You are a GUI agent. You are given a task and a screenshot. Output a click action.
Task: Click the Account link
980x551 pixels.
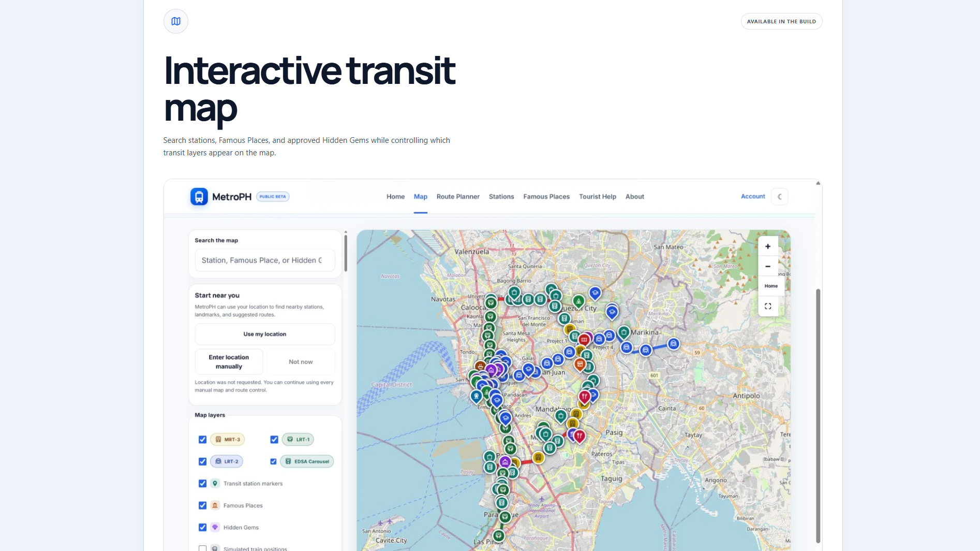753,196
